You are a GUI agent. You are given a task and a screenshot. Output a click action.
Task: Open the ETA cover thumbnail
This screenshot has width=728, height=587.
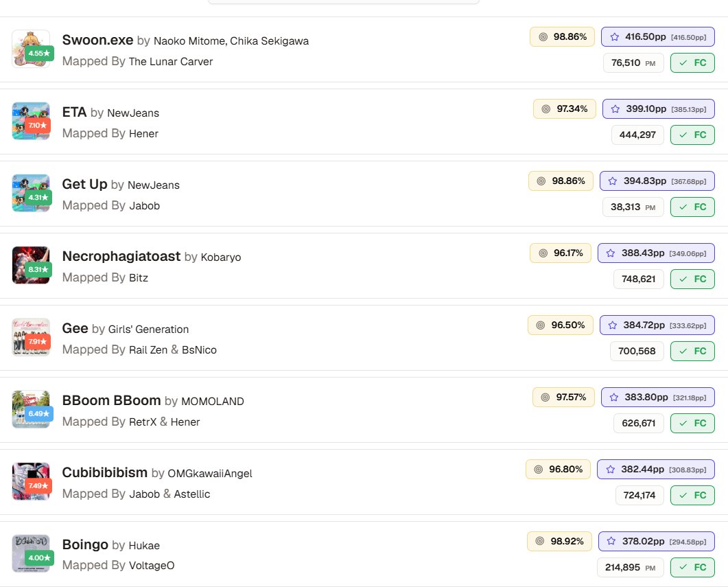click(x=31, y=121)
